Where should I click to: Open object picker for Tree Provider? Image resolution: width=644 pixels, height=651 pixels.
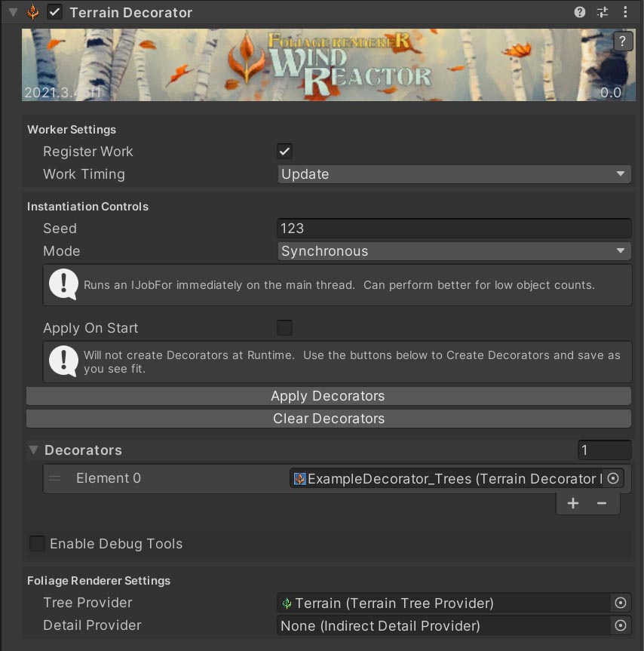[x=620, y=603]
